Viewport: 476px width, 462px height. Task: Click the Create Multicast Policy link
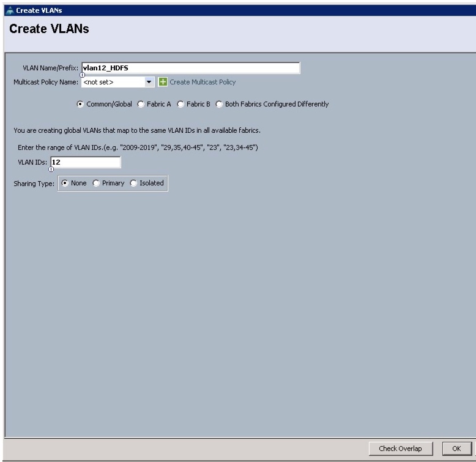[x=203, y=82]
